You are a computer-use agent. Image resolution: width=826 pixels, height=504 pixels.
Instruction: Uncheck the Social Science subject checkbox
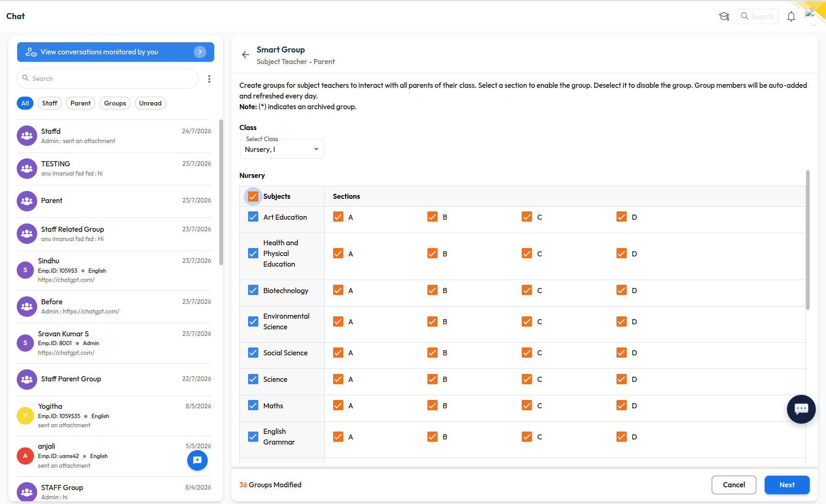(253, 353)
